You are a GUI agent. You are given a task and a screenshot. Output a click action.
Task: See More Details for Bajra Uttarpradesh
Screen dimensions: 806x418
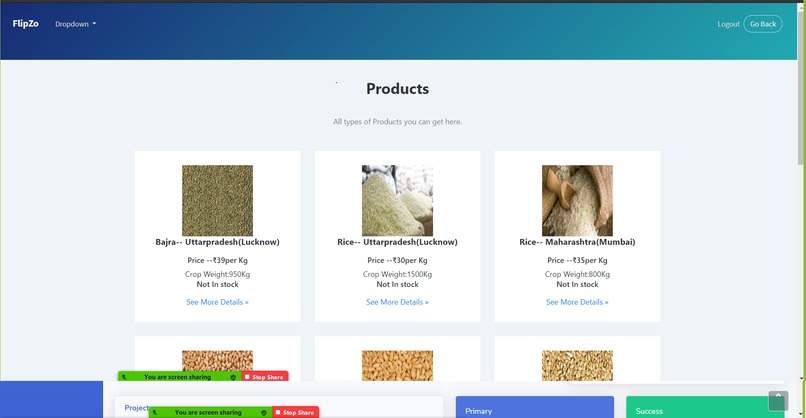217,302
